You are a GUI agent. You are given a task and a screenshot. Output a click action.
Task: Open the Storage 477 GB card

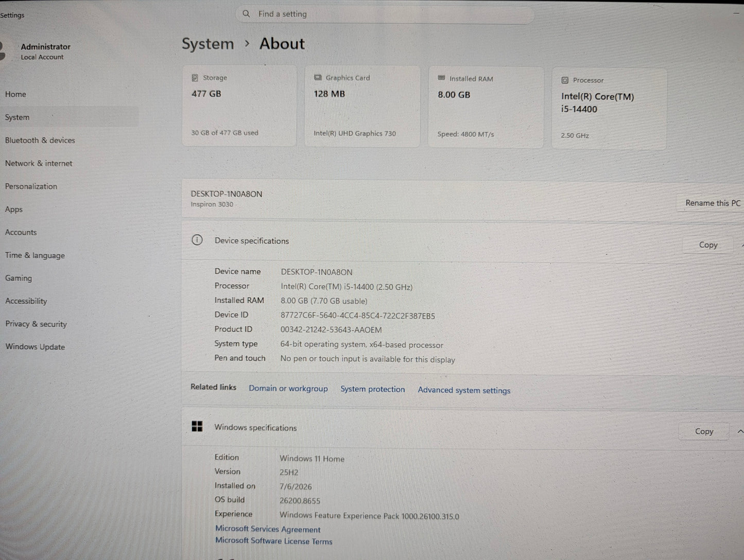[239, 106]
